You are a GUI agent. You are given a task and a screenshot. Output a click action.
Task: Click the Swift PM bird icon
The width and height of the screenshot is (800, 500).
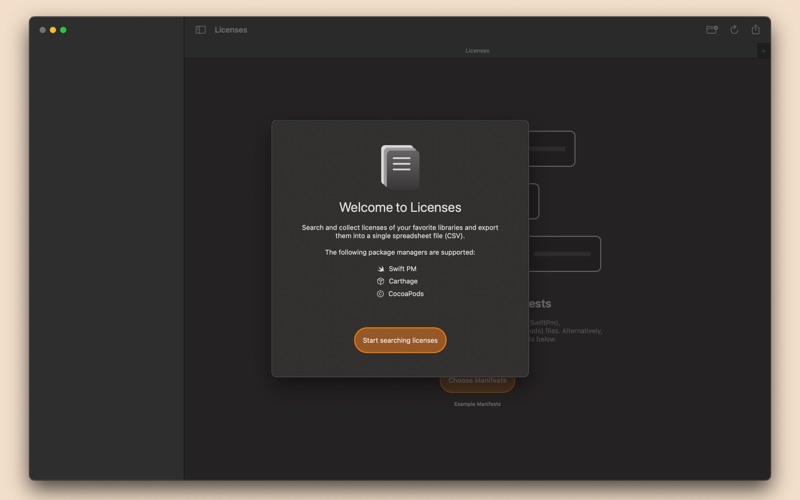pos(380,269)
